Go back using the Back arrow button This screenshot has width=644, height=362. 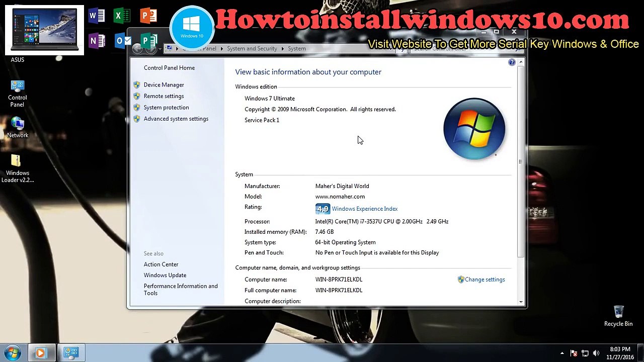pyautogui.click(x=137, y=48)
